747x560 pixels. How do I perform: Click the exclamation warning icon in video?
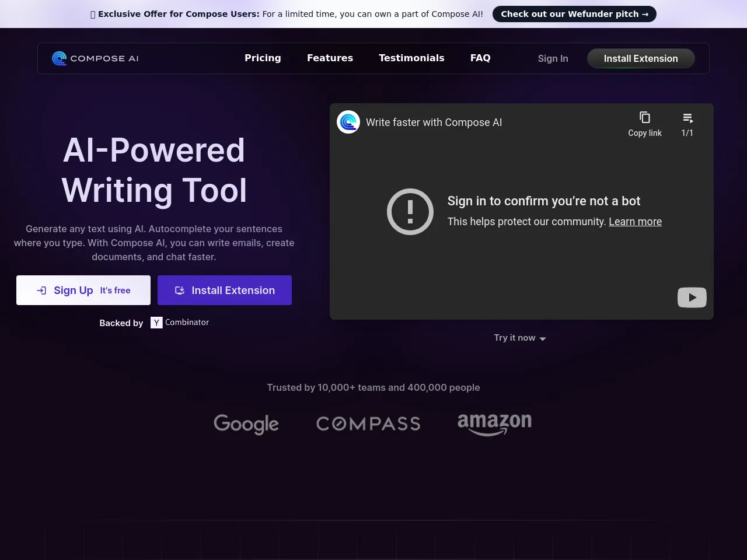(410, 212)
